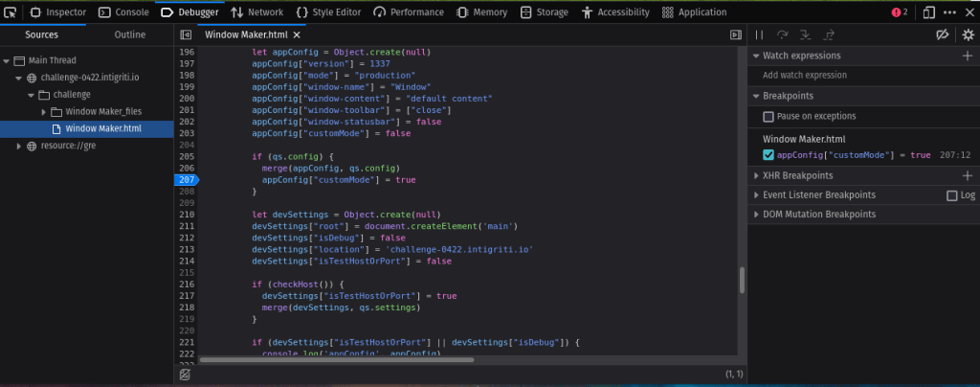Click the Step Over debugger icon

coord(782,34)
